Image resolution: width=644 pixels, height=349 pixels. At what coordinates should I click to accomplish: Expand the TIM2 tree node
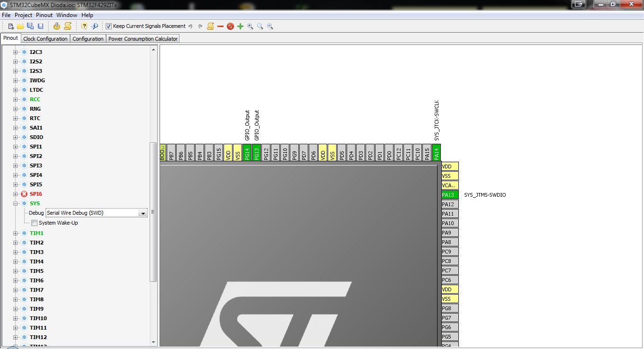click(x=15, y=243)
